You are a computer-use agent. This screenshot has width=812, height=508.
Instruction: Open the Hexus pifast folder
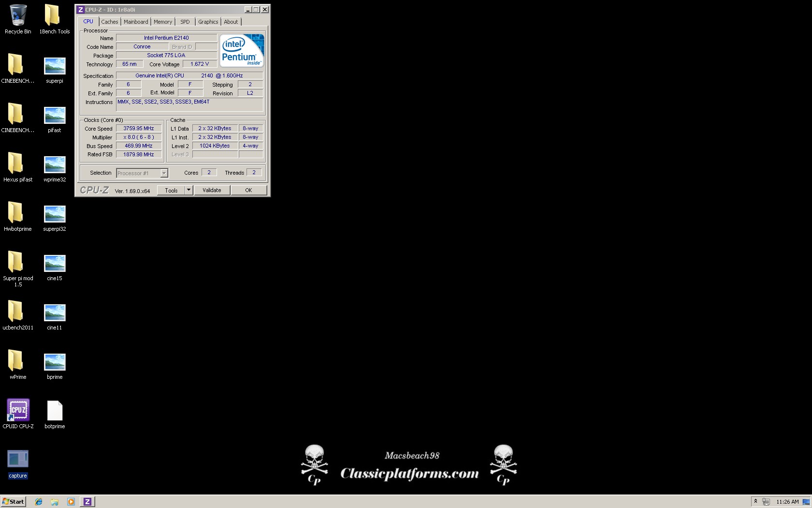(x=18, y=167)
